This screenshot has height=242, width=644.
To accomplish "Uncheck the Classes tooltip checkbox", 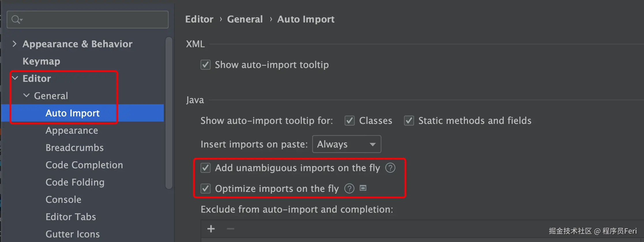I will point(350,120).
